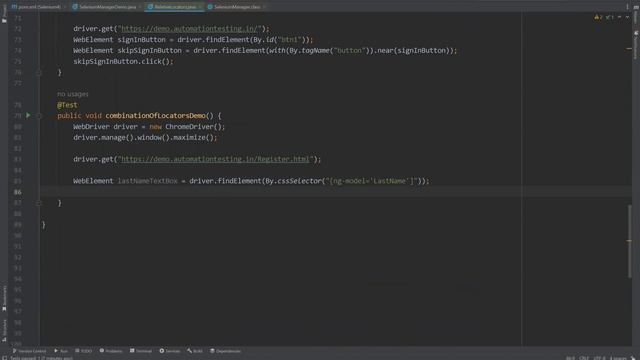The height and width of the screenshot is (360, 640).
Task: Go to previous highlighted problem arrow
Action: pos(620,17)
